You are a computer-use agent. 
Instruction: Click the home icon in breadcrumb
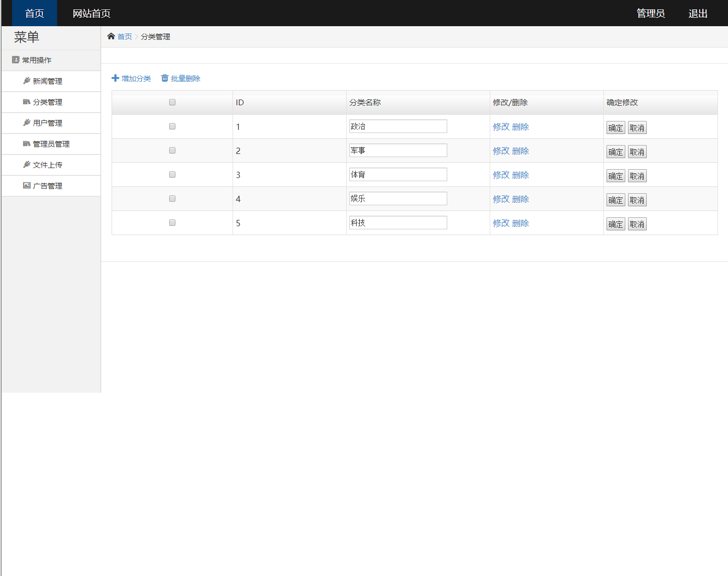(111, 36)
